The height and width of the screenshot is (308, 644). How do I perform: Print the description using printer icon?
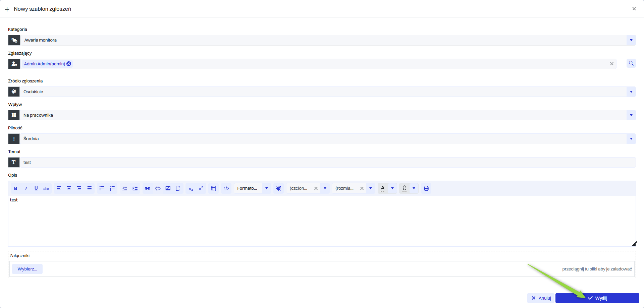pos(426,188)
